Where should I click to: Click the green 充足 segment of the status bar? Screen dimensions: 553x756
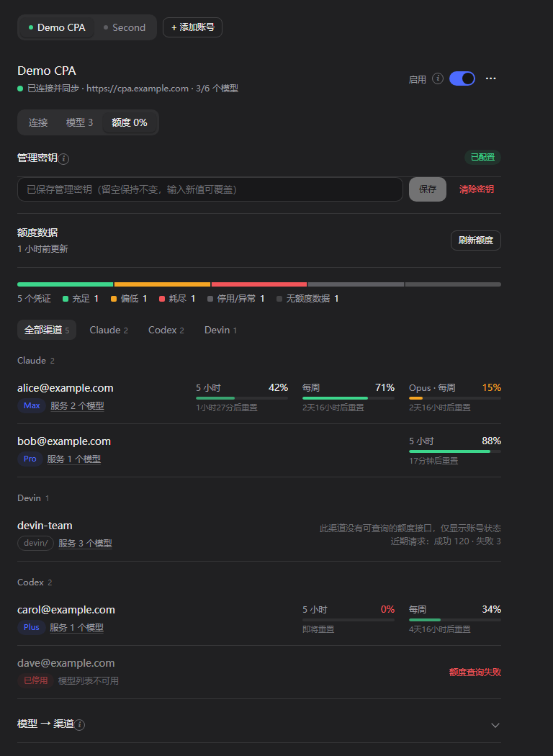click(65, 284)
